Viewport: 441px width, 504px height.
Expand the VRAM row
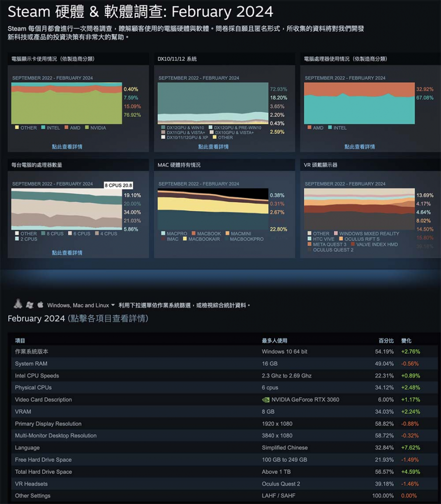click(224, 411)
